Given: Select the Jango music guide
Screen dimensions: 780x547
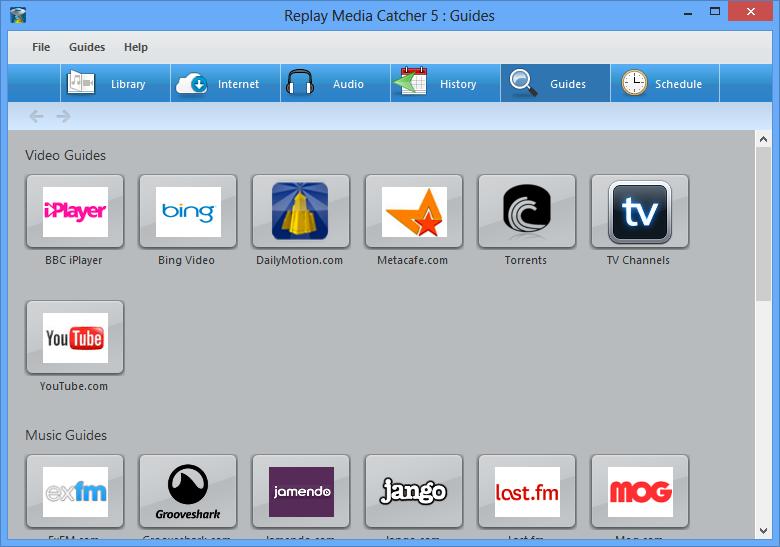Looking at the screenshot, I should coord(414,492).
